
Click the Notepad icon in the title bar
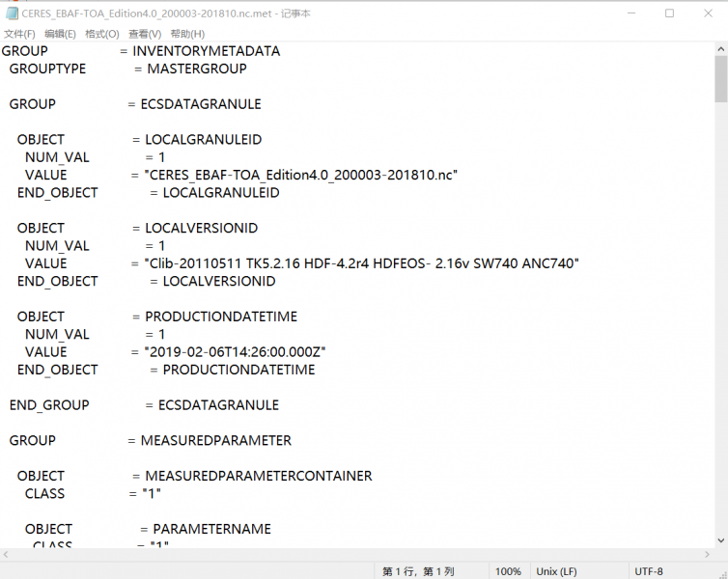click(12, 14)
